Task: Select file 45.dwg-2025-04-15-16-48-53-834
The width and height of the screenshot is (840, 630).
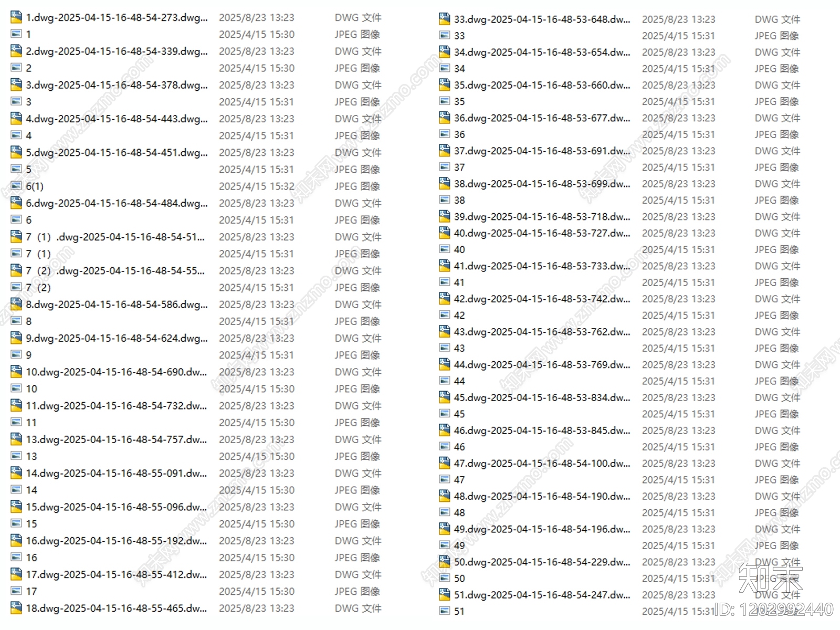Action: pos(542,397)
